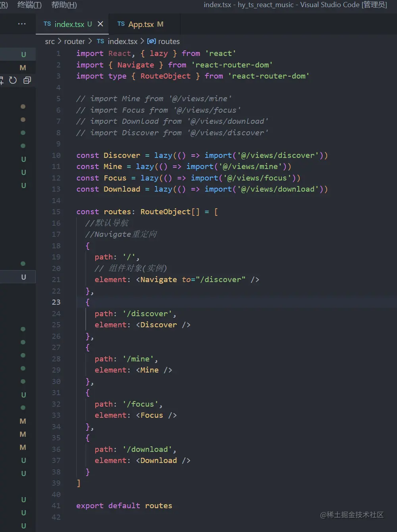The image size is (397, 532).
Task: Click path '/download' on line 36
Action: (x=135, y=449)
